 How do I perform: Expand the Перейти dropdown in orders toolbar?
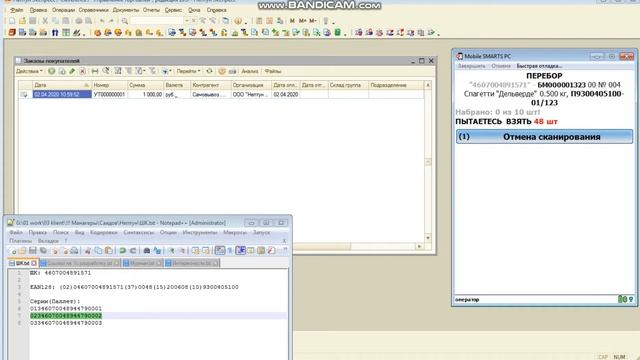coord(188,71)
